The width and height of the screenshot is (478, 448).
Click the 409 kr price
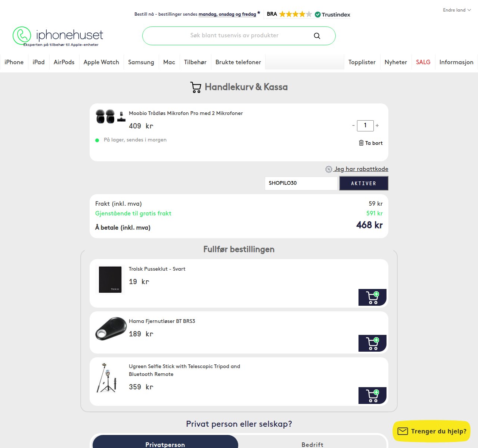tap(141, 126)
